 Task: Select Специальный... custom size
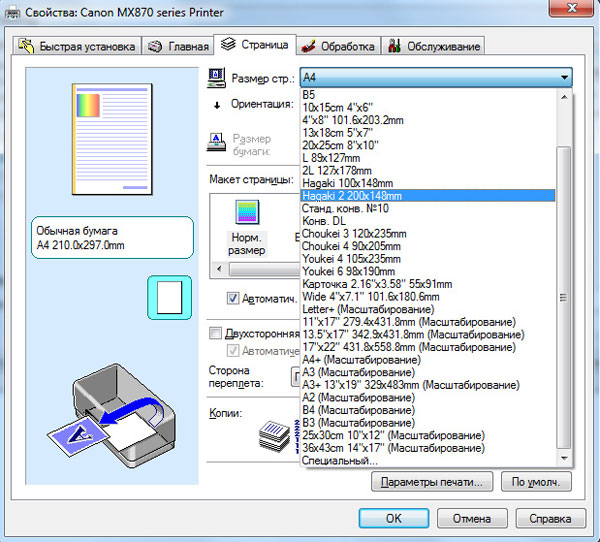tap(428, 460)
